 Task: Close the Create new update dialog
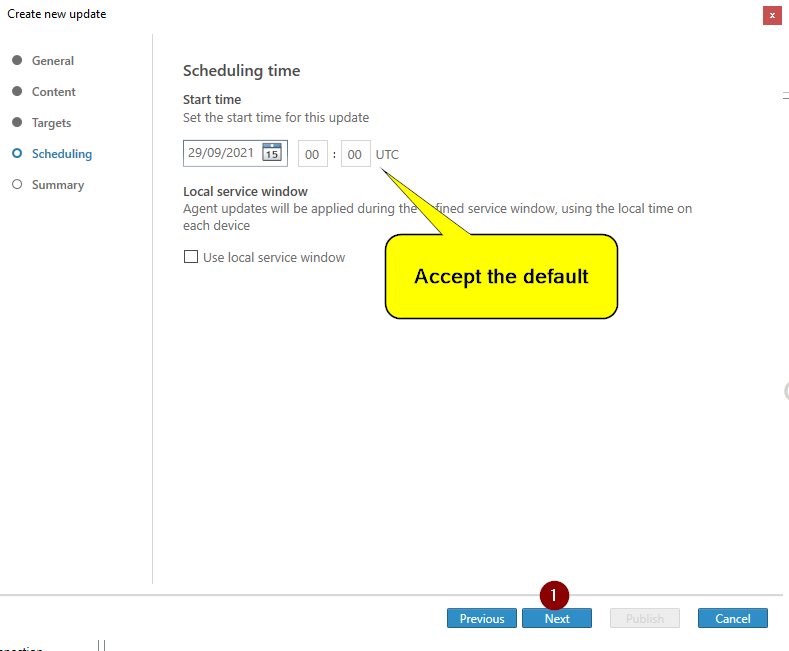772,16
